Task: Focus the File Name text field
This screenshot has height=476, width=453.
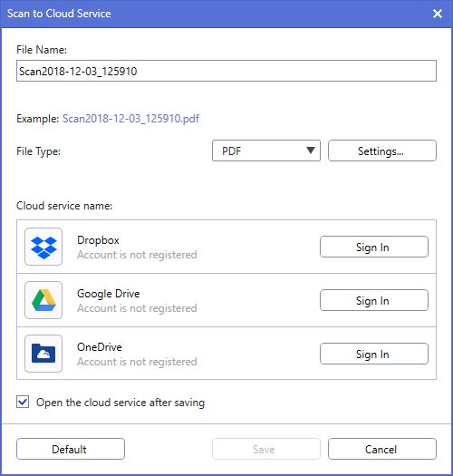Action: coord(226,71)
